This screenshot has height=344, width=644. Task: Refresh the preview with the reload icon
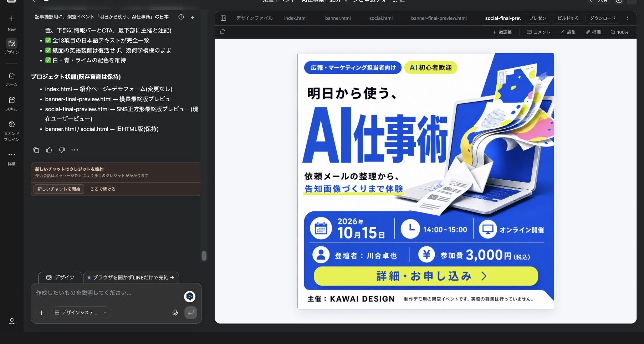coord(223,32)
